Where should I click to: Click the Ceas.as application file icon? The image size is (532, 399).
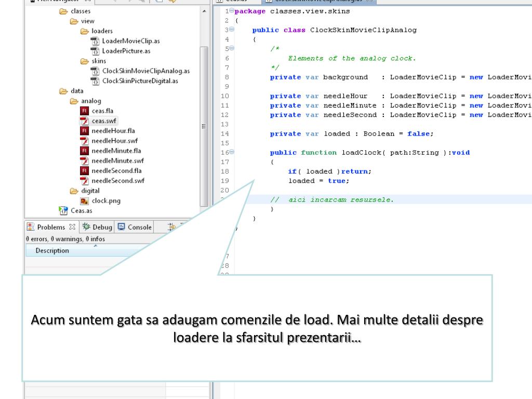pyautogui.click(x=63, y=211)
